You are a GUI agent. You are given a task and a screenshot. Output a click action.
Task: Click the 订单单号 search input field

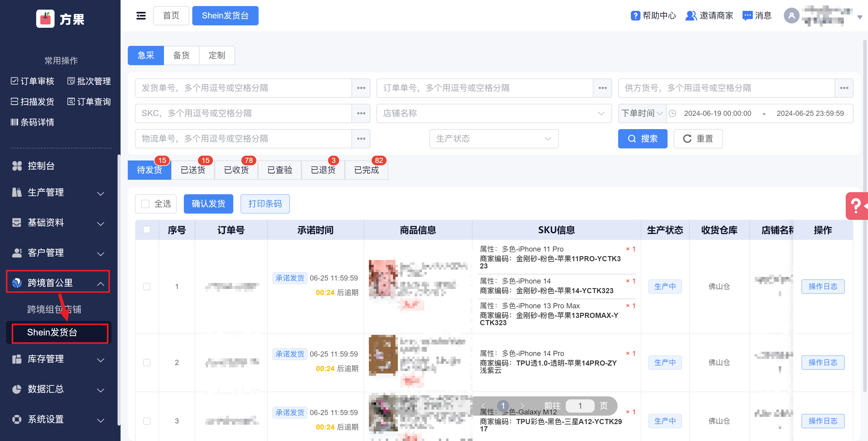485,88
